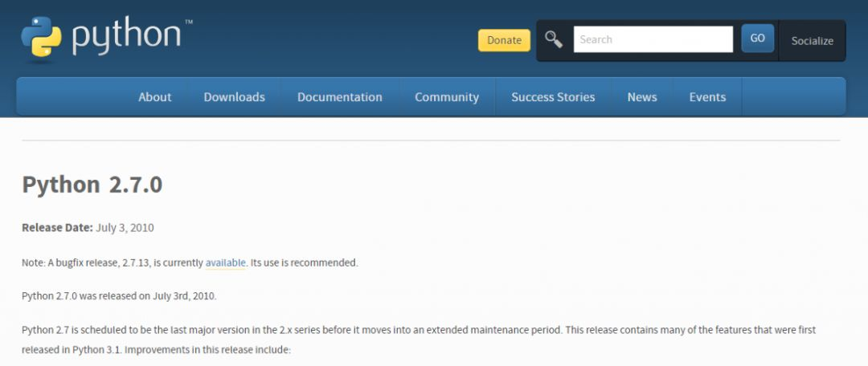The image size is (868, 366).
Task: Click inside the Search input field
Action: pyautogui.click(x=653, y=39)
